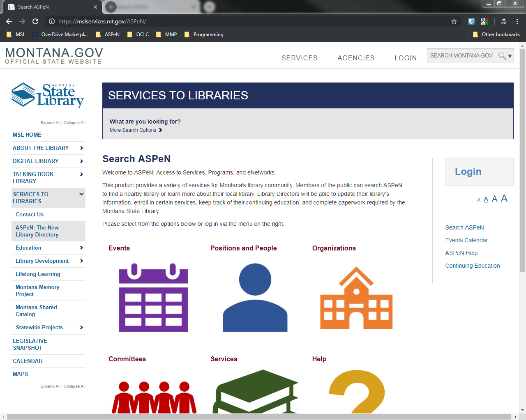Reload the current page
The image size is (526, 420).
coord(35,21)
